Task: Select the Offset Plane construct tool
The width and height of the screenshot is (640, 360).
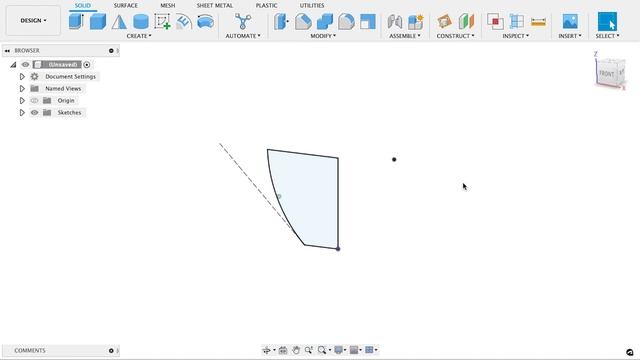Action: pos(444,21)
